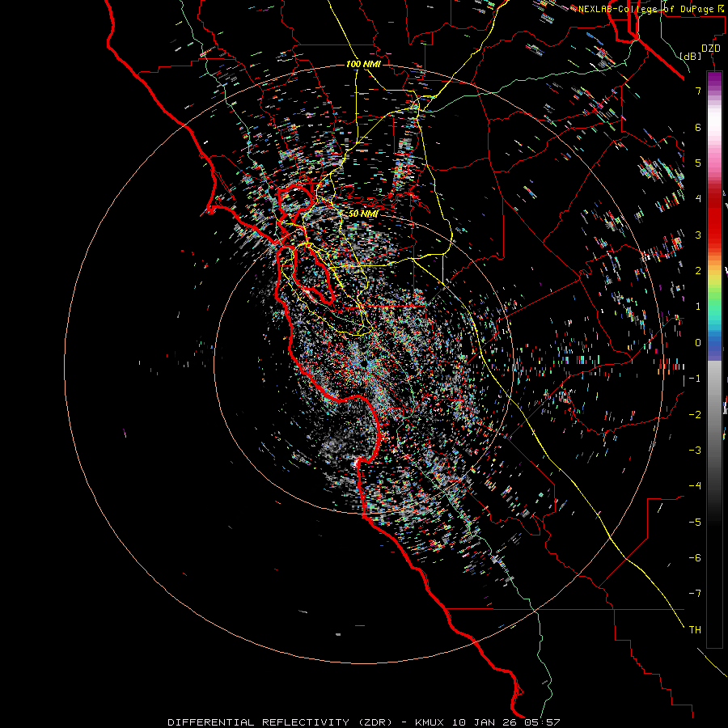Screen dimensions: 728x728
Task: Select the legend value 1
Action: click(698, 307)
